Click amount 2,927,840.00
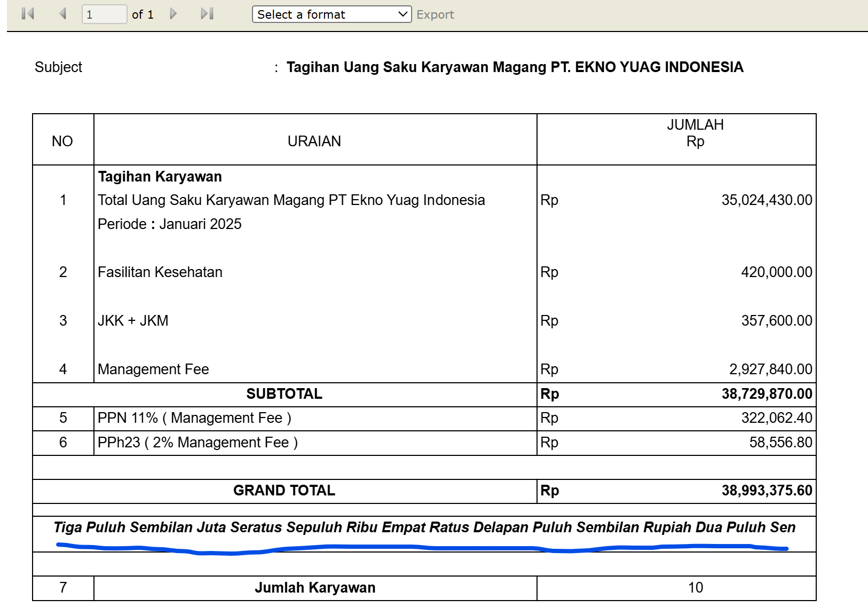 [771, 369]
